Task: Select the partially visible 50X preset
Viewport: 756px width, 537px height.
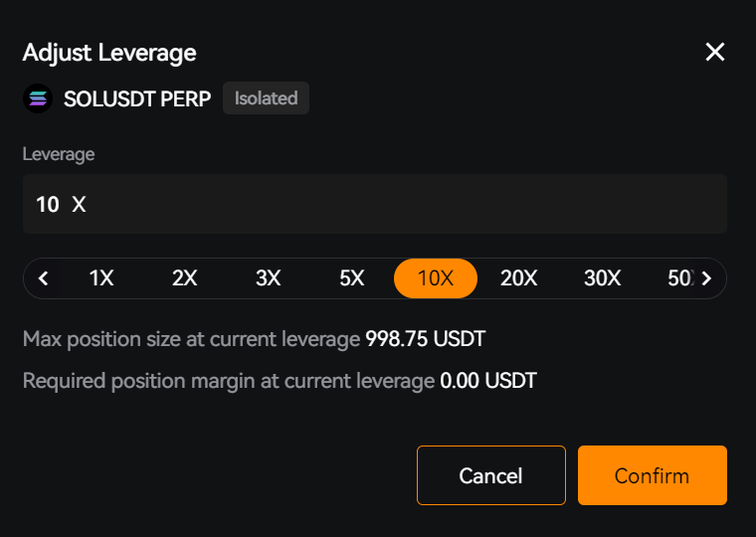Action: coord(679,278)
